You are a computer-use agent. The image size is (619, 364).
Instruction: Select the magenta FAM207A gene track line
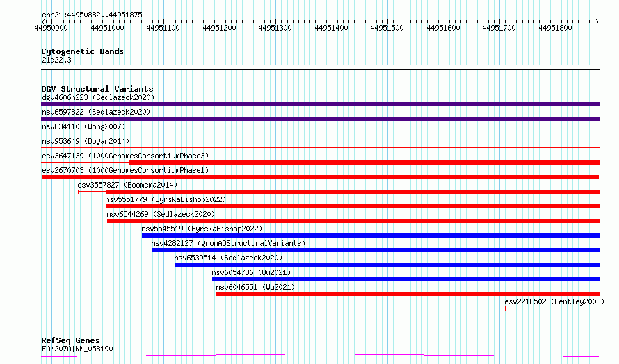[x=320, y=356]
